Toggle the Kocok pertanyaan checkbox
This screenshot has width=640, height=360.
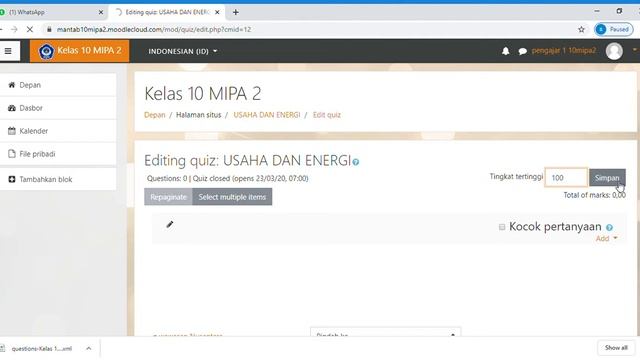[x=502, y=227]
